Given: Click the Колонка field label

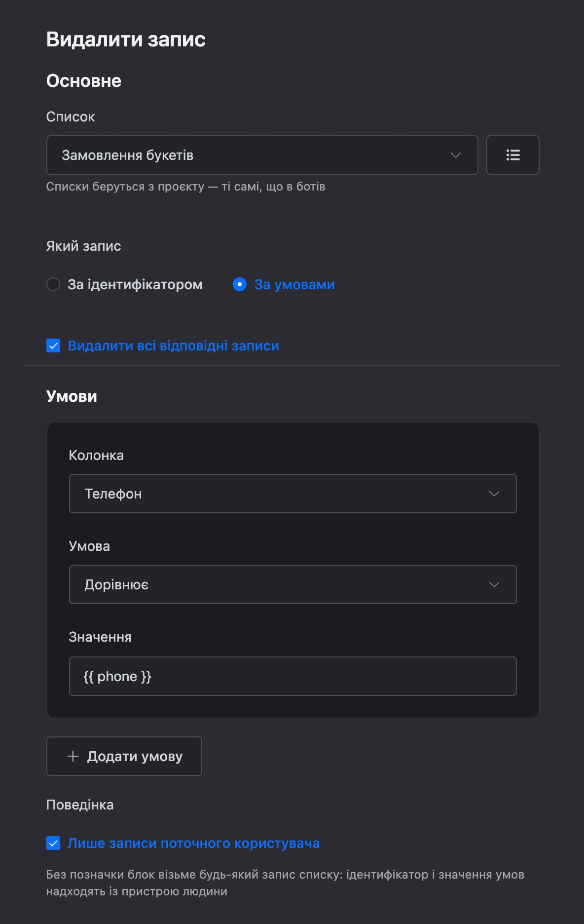Looking at the screenshot, I should pos(96,455).
